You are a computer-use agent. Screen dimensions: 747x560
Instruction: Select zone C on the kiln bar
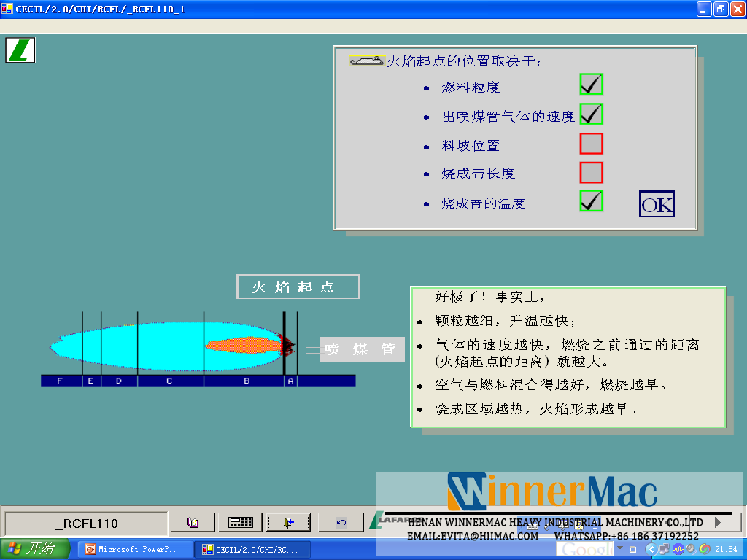pos(170,381)
